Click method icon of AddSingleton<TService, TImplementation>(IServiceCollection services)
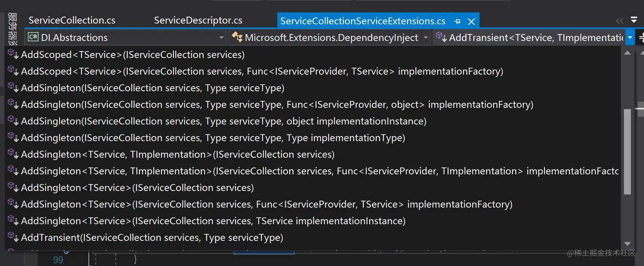This screenshot has height=266, width=644. (x=13, y=153)
